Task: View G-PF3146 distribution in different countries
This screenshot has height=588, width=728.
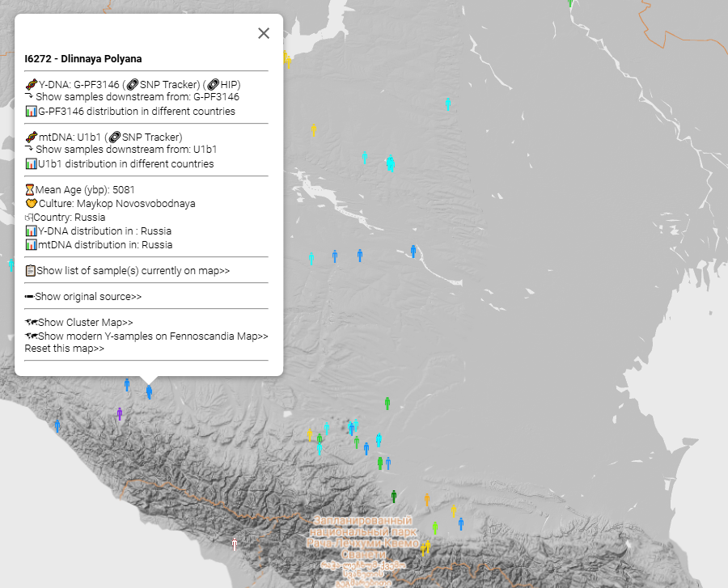Action: pyautogui.click(x=136, y=111)
